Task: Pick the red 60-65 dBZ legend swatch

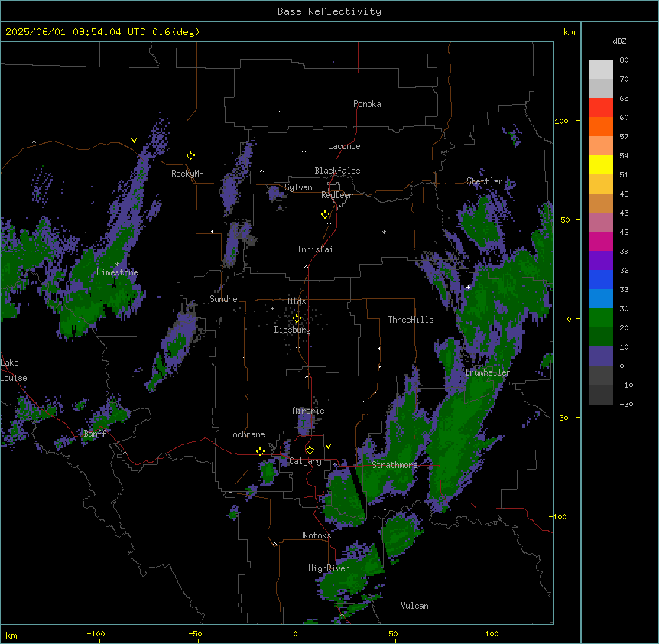Action: tap(601, 108)
